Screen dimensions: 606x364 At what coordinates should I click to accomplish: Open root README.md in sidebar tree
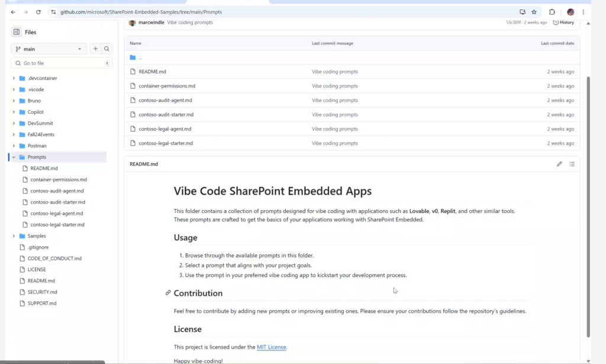(x=41, y=281)
